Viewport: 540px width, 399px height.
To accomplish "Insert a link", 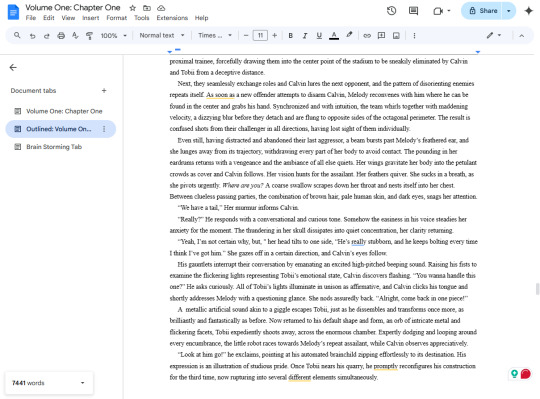I will (x=367, y=35).
